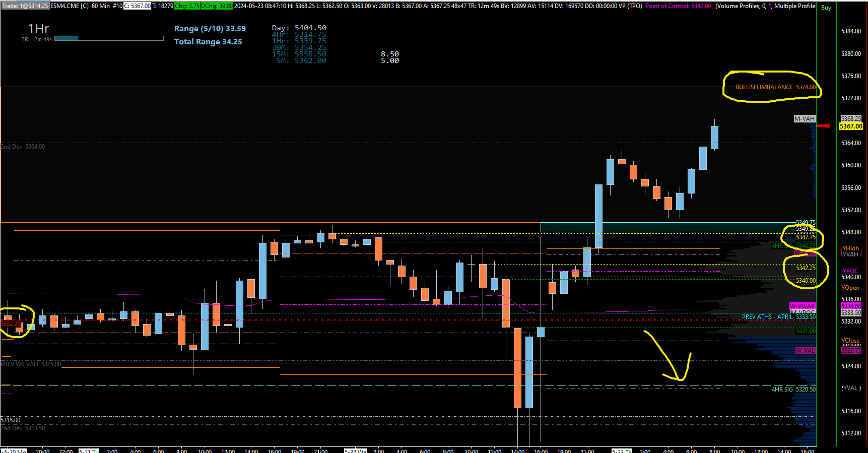Image resolution: width=868 pixels, height=453 pixels.
Task: Click the PREV WK VAH 5325.00 label
Action: pos(31,364)
